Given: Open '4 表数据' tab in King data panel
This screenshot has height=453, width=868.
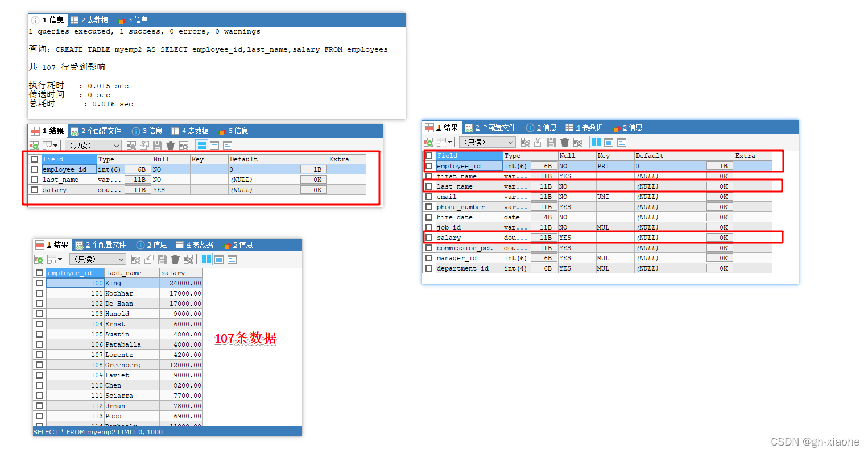Looking at the screenshot, I should point(195,245).
